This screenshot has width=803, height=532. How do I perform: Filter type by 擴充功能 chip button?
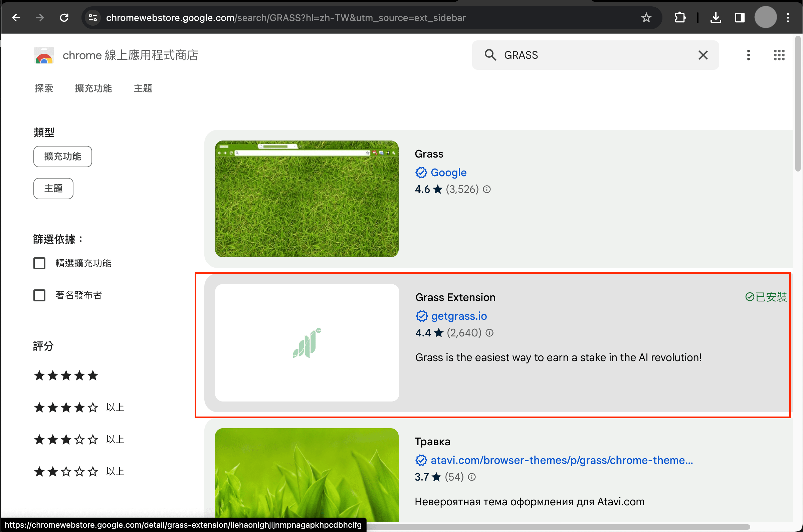[63, 157]
